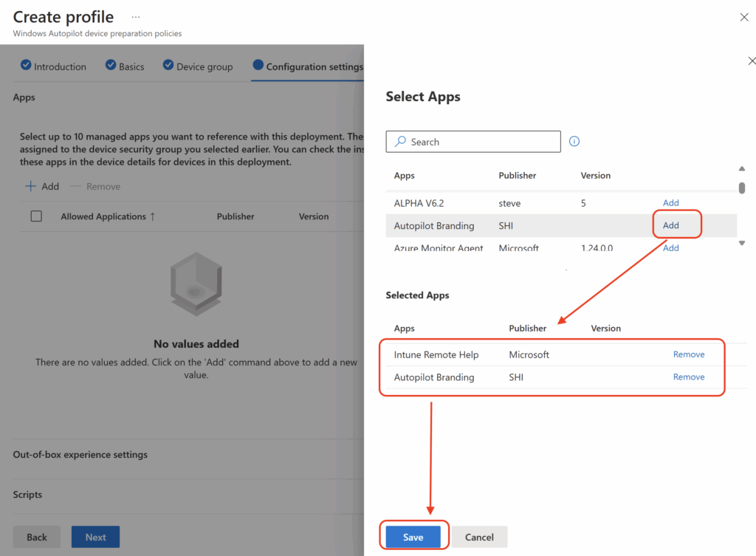Click the sort arrow beside Allowed Applications
The width and height of the screenshot is (756, 556).
(152, 216)
